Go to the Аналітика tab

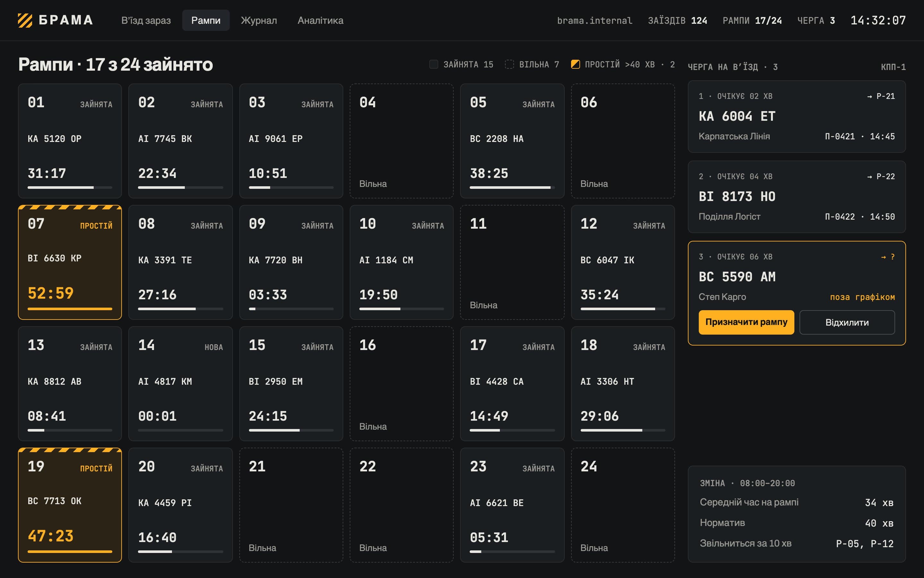320,20
